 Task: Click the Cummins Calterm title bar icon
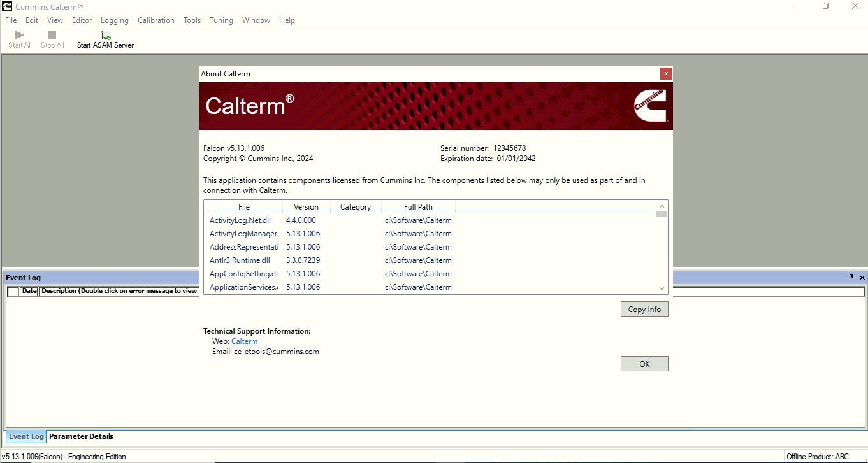[7, 6]
